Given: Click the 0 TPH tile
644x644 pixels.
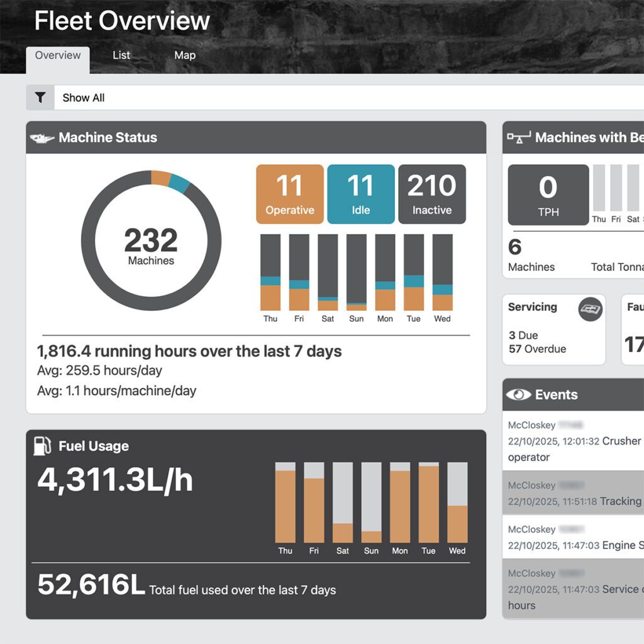Looking at the screenshot, I should pyautogui.click(x=548, y=195).
